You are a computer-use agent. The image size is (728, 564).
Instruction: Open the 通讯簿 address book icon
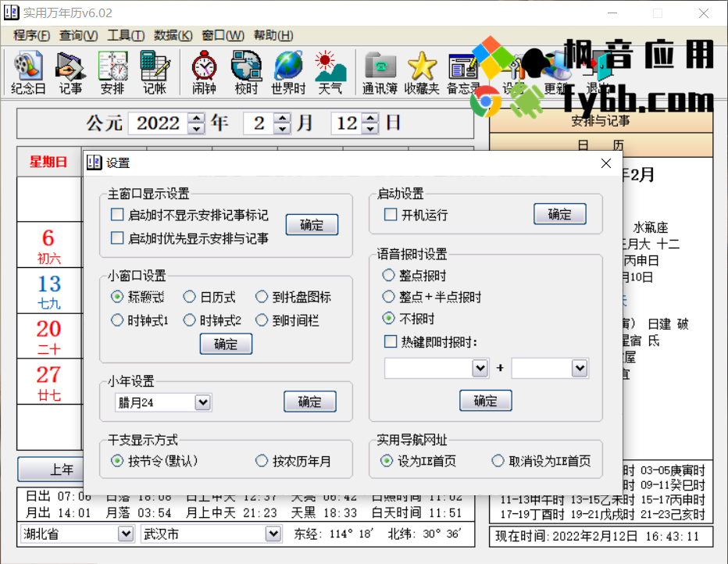[380, 73]
